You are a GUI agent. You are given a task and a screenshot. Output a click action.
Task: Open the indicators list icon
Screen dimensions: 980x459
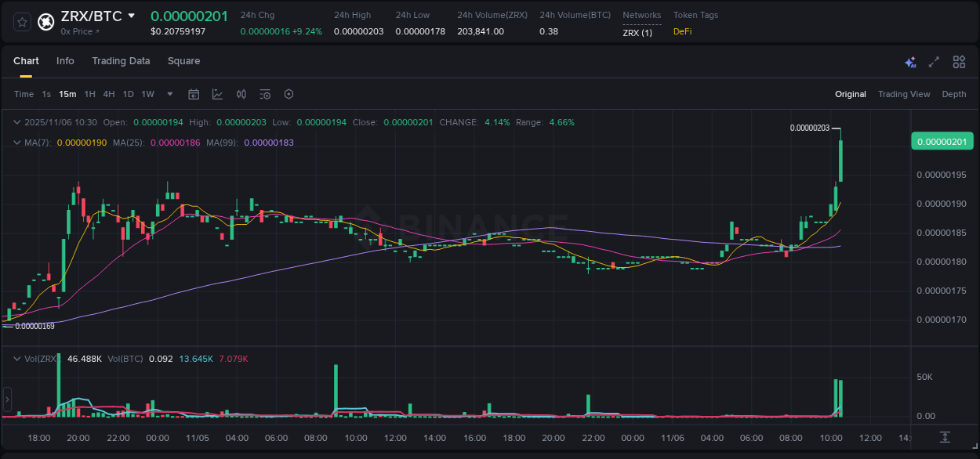click(264, 94)
